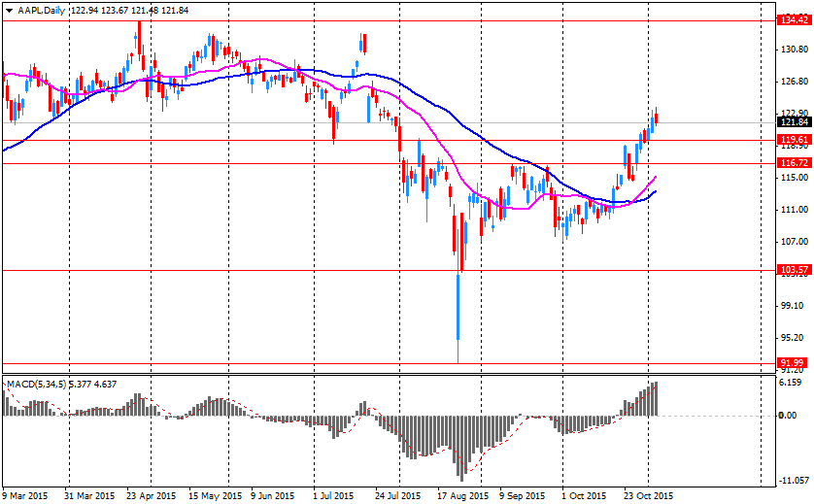
Task: Click the 122.90 price scale value
Action: click(x=795, y=114)
